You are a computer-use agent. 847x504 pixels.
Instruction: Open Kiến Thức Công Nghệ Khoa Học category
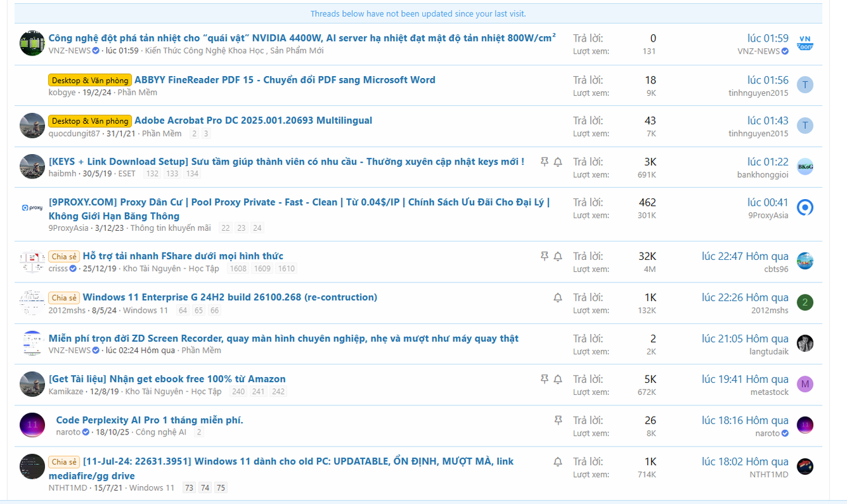[204, 51]
